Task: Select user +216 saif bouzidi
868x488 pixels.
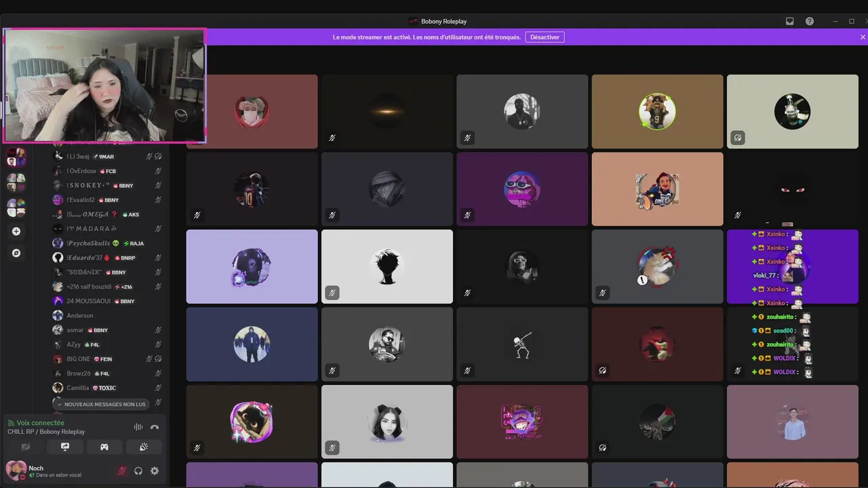Action: point(107,287)
